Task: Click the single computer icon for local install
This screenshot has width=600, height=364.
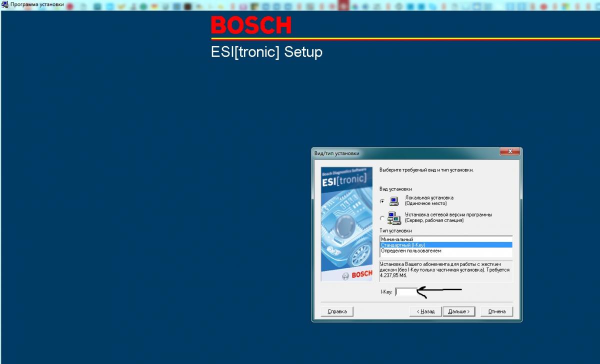Action: point(394,201)
